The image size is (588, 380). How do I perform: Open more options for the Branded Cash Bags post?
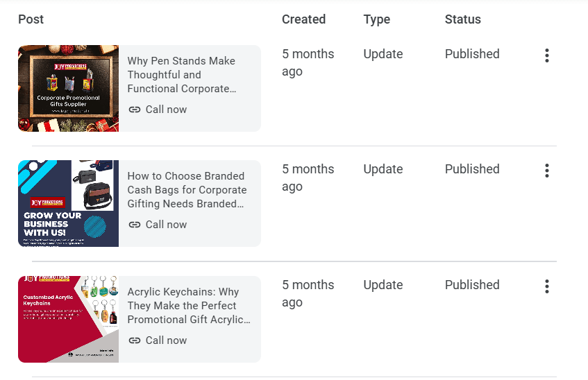click(547, 171)
